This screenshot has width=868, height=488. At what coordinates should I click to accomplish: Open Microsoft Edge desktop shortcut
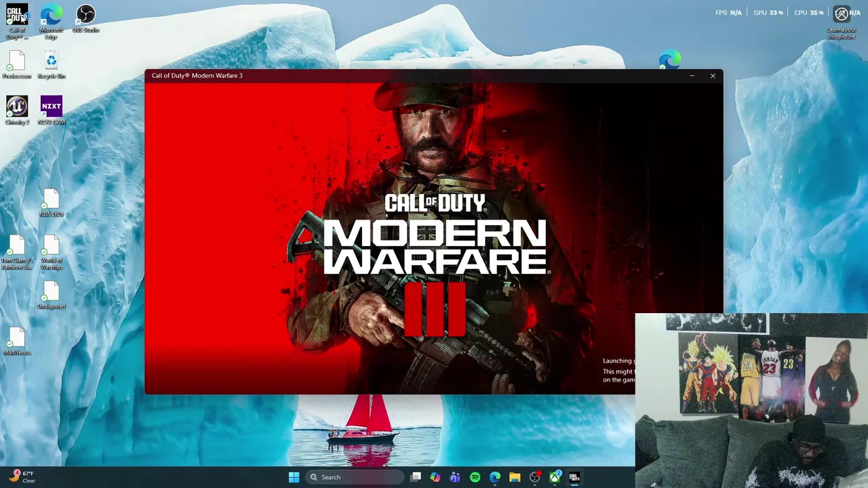(x=52, y=22)
